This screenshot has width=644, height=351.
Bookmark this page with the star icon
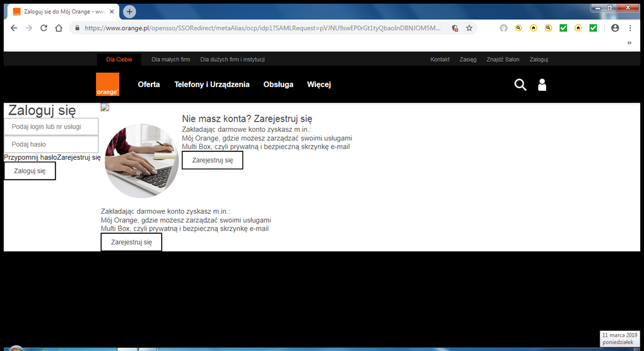tap(469, 28)
